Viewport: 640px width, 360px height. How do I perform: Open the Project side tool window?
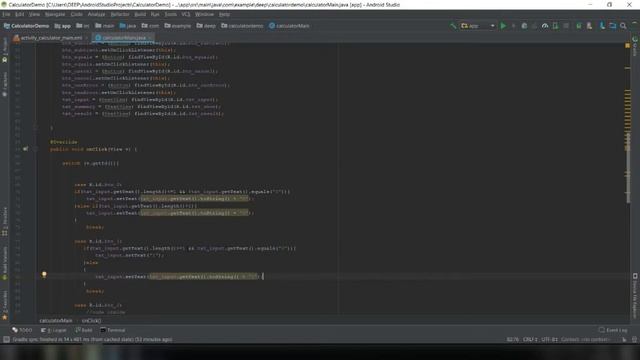click(x=5, y=50)
